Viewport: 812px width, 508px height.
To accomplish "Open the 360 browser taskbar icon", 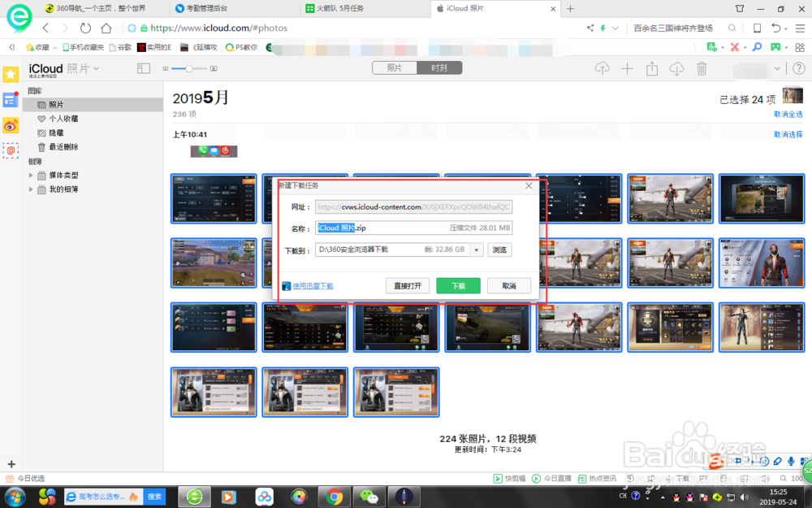I will click(x=195, y=497).
